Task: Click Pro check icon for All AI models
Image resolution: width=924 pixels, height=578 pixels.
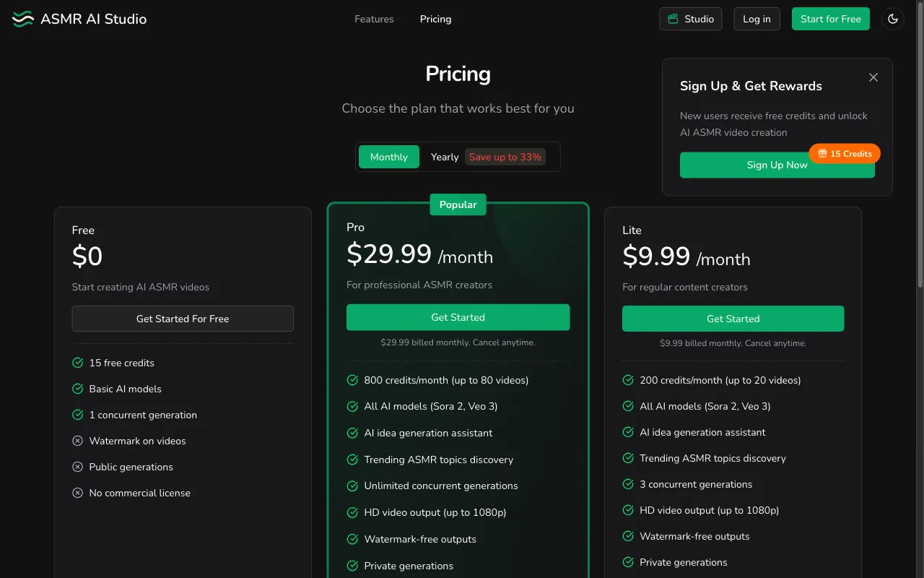Action: [352, 406]
